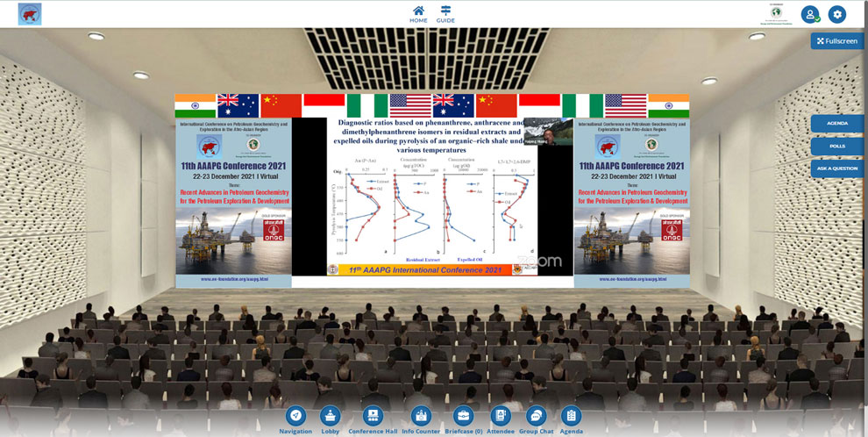The image size is (868, 437).
Task: Click the website URL on right banner
Action: pos(632,279)
